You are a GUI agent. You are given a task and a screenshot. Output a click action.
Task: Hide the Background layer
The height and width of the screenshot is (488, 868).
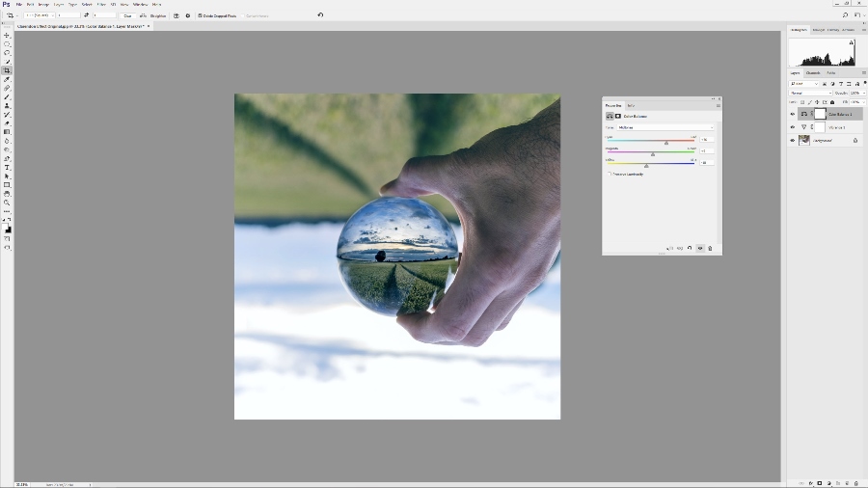793,140
